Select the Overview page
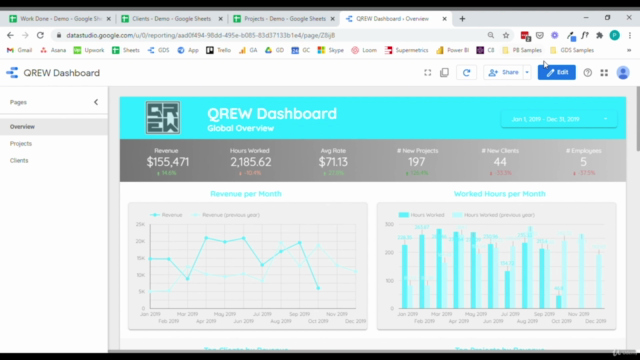640x360 pixels. click(x=54, y=127)
